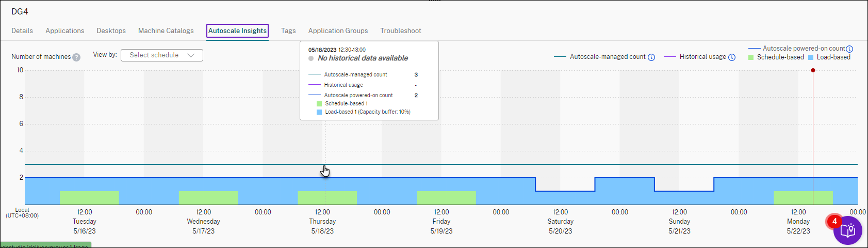Click the Schedule-based green legend swatch
Viewport: 868px width, 248px height.
pyautogui.click(x=751, y=57)
